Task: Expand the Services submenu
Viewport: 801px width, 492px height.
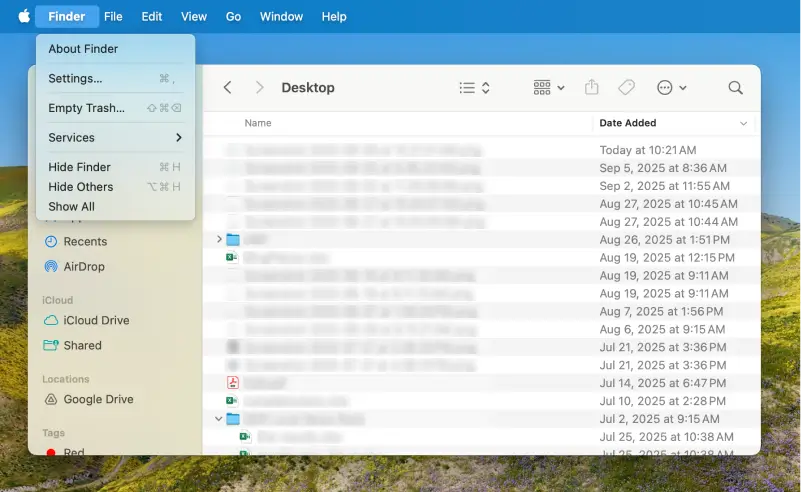Action: 115,138
